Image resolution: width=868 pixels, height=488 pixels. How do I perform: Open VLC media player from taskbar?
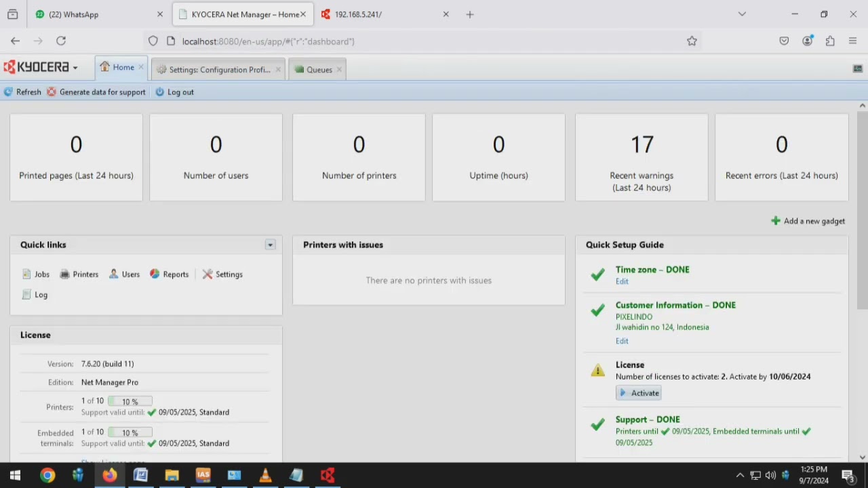pyautogui.click(x=265, y=475)
